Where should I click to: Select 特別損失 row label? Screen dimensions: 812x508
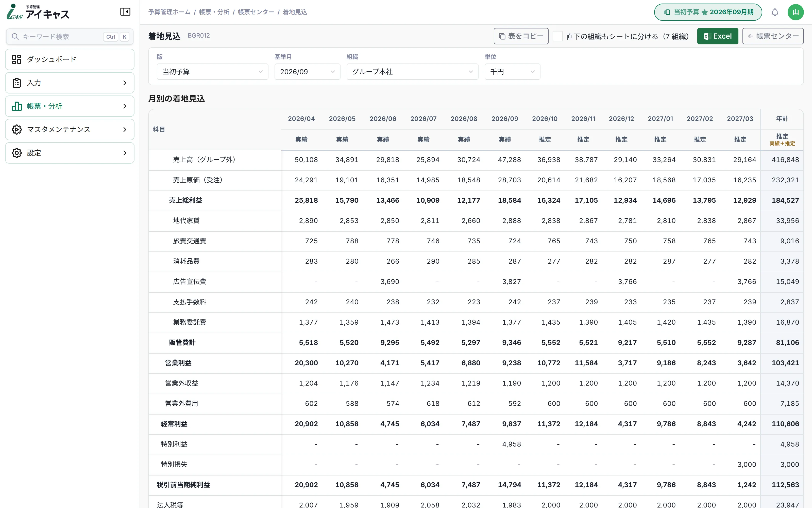tap(174, 465)
